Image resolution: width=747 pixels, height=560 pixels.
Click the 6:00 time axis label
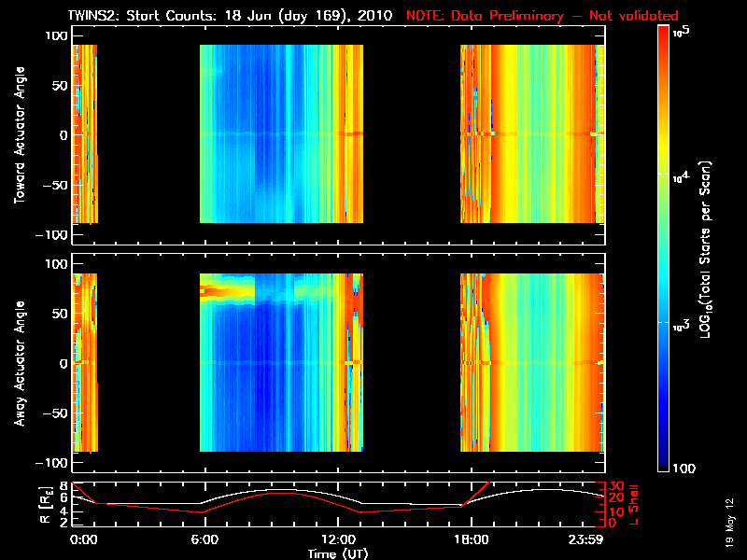coord(204,539)
